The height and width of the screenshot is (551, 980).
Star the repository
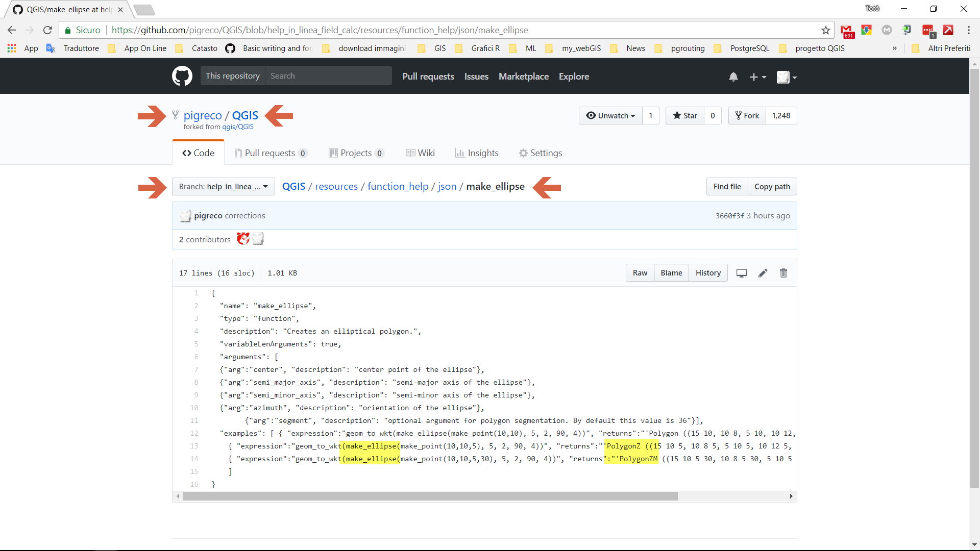685,116
